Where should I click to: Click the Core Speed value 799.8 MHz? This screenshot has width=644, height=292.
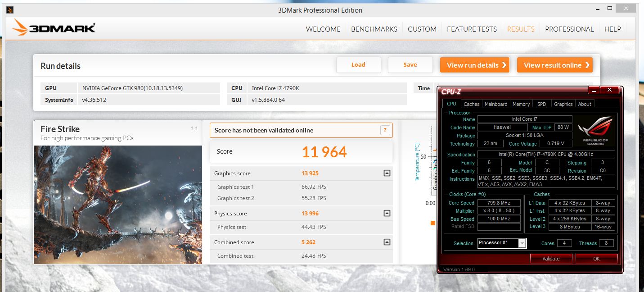(x=499, y=203)
